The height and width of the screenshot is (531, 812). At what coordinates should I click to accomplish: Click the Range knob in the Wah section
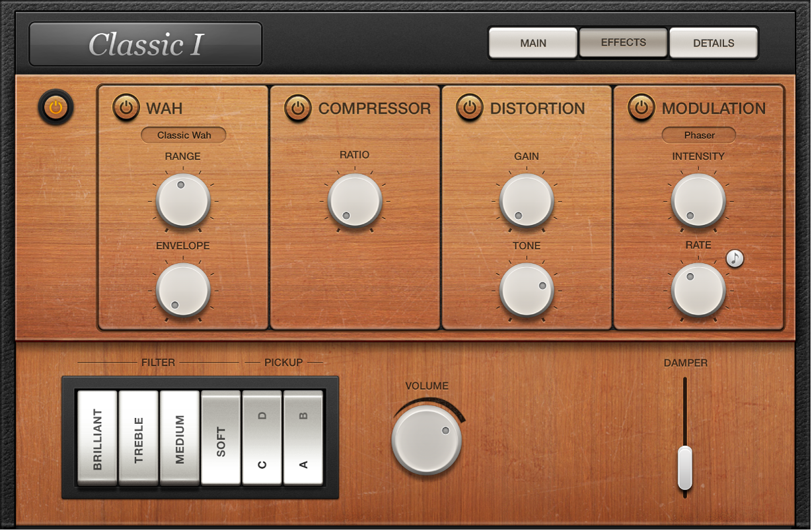[x=183, y=200]
